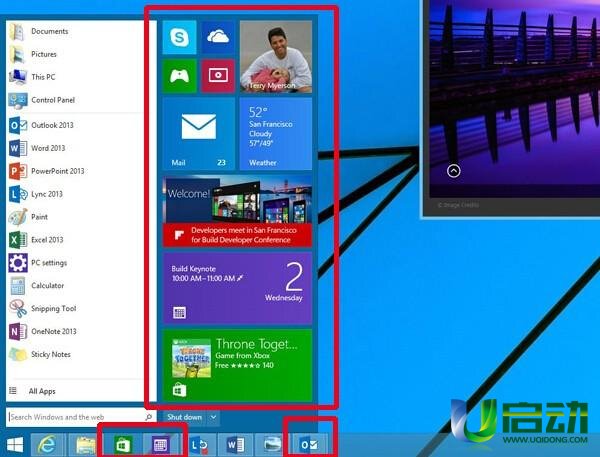This screenshot has width=600, height=457.
Task: Open the Calendar app on taskbar
Action: click(160, 445)
